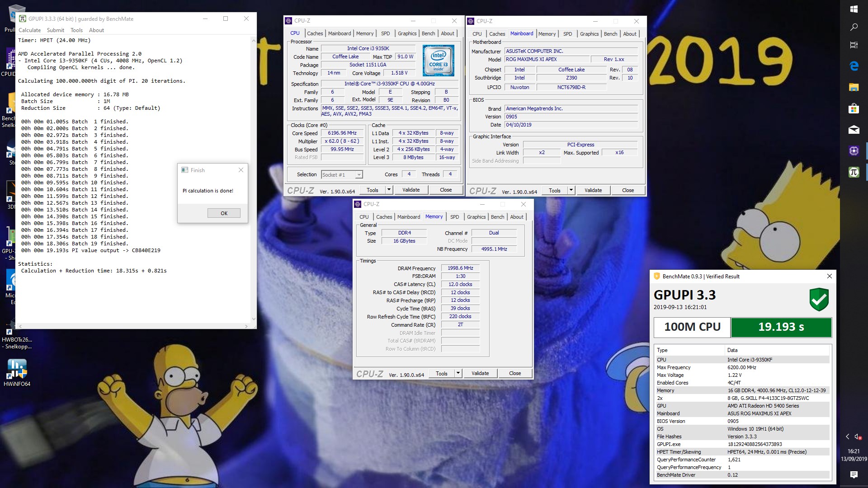Screen dimensions: 868x488
Task: Click Close button in CPU-Z Memory window
Action: click(x=514, y=373)
